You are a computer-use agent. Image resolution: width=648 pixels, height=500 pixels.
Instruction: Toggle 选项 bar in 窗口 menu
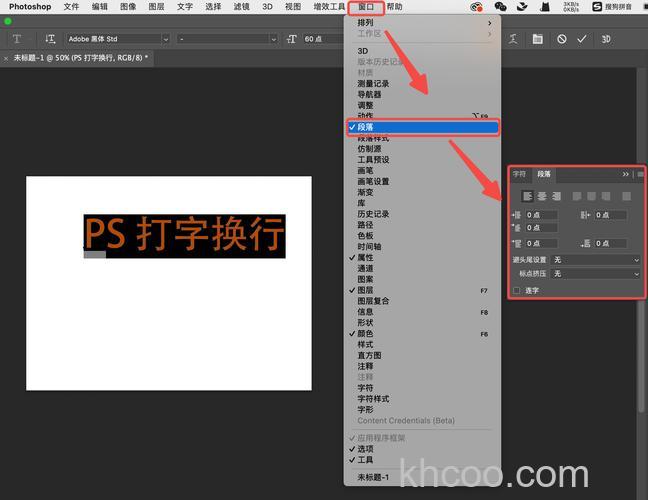tap(422, 449)
